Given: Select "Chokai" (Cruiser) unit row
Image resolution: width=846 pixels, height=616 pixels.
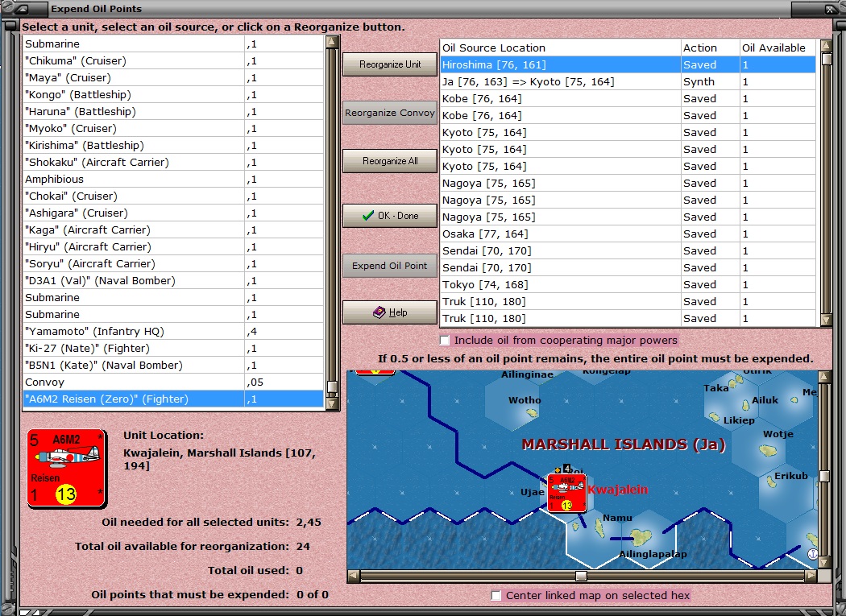Looking at the screenshot, I should click(173, 196).
